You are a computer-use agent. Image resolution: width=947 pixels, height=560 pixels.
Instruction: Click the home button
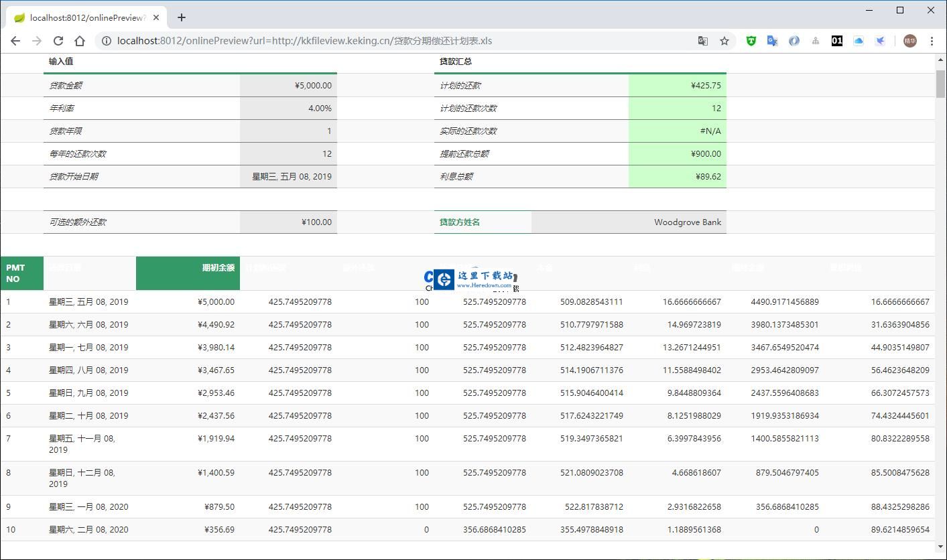[x=79, y=41]
